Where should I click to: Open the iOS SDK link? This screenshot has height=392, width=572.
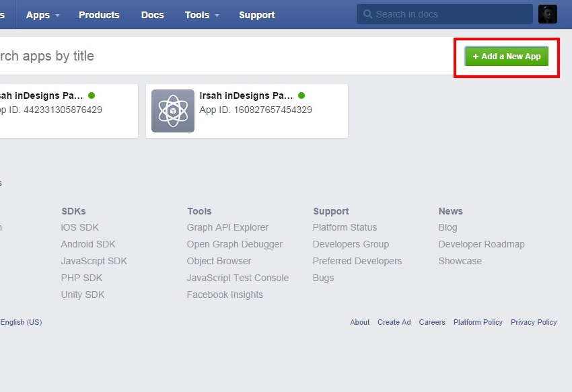(x=79, y=227)
